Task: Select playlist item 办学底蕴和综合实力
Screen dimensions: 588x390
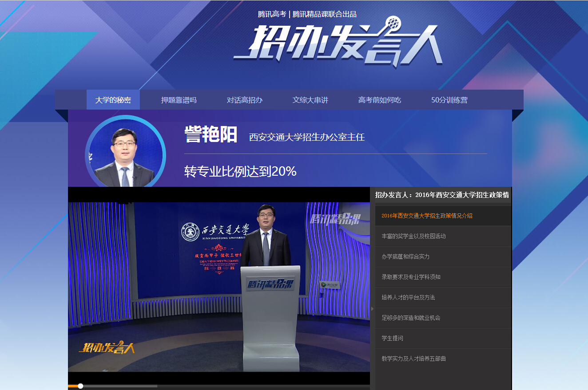Action: pos(443,257)
